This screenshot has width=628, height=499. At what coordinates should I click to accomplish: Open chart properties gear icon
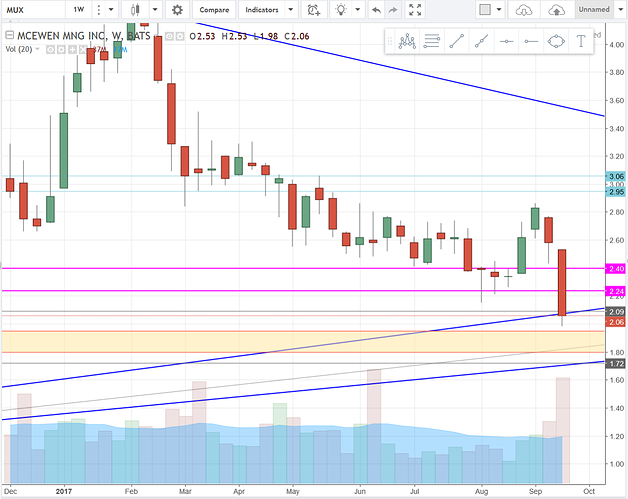(177, 10)
